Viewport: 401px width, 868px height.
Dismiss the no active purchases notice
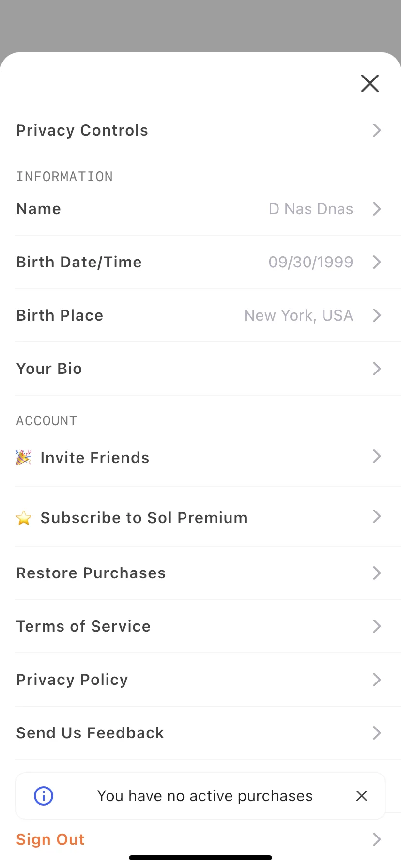pos(362,796)
